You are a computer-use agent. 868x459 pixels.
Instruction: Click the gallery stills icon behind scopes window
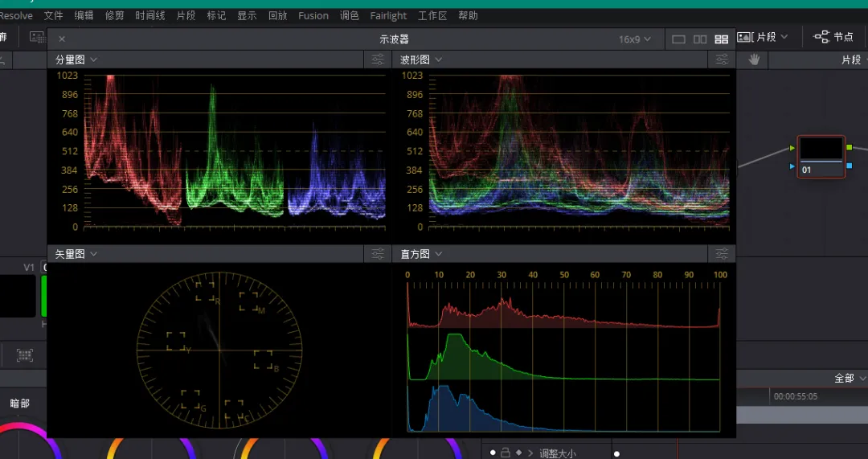pyautogui.click(x=37, y=36)
